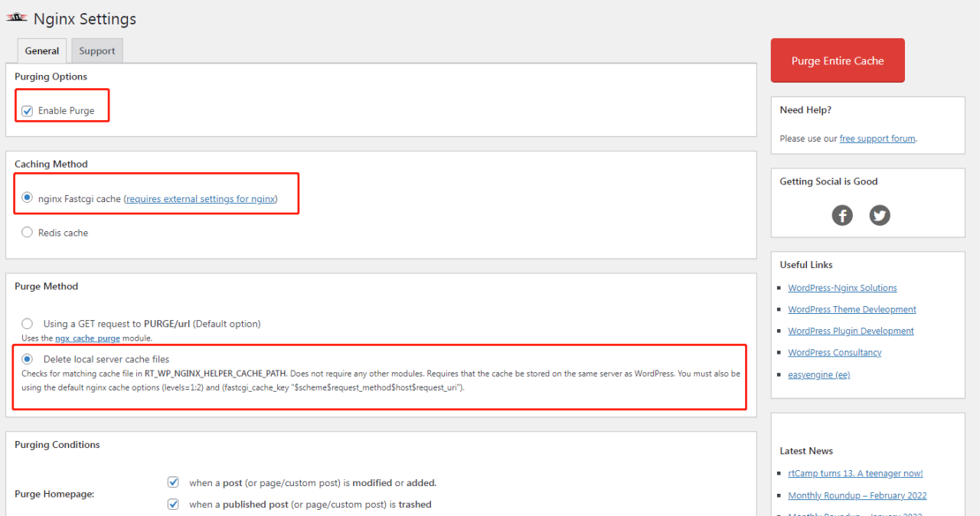Toggle the Enable Purge checkbox
The image size is (980, 516).
[x=28, y=111]
